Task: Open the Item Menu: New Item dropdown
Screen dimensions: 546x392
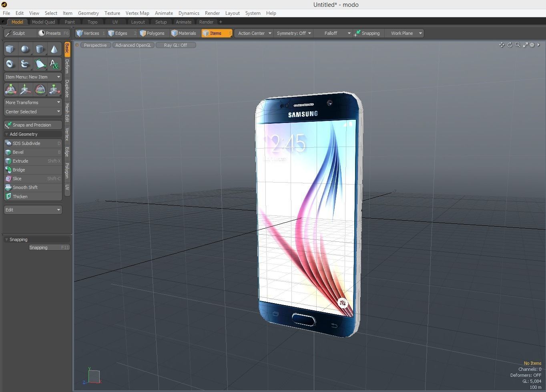Action: pos(33,77)
